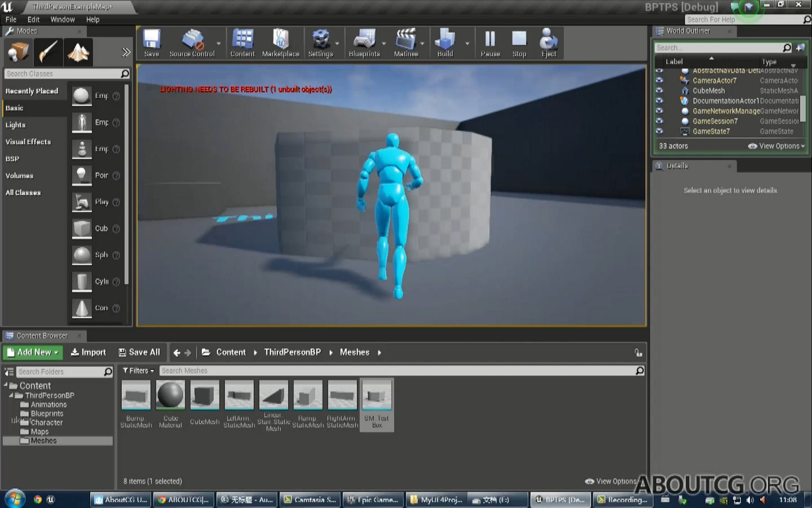Open Settings dropdown arrow
Viewport: 812px width, 508px height.
tap(337, 43)
